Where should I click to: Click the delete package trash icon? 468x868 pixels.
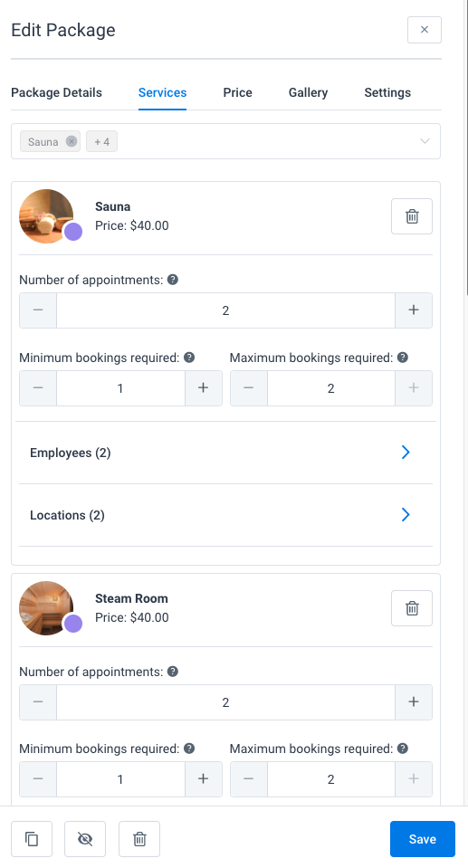139,839
